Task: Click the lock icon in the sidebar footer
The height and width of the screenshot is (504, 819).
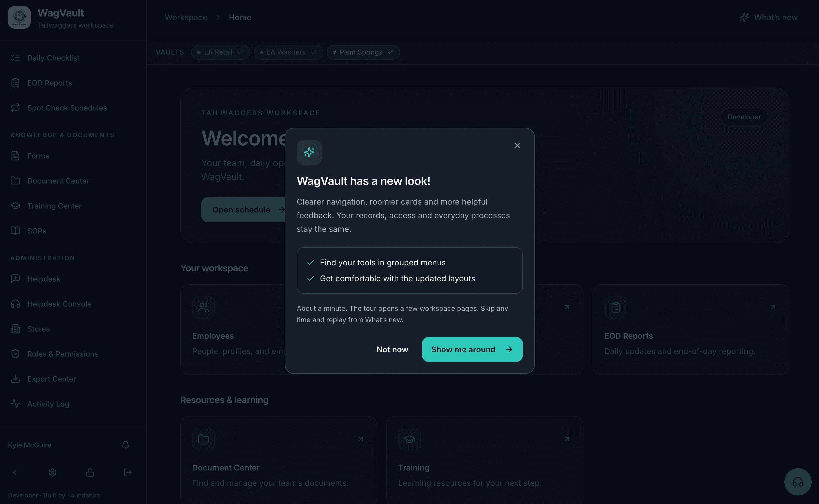Action: (x=90, y=472)
